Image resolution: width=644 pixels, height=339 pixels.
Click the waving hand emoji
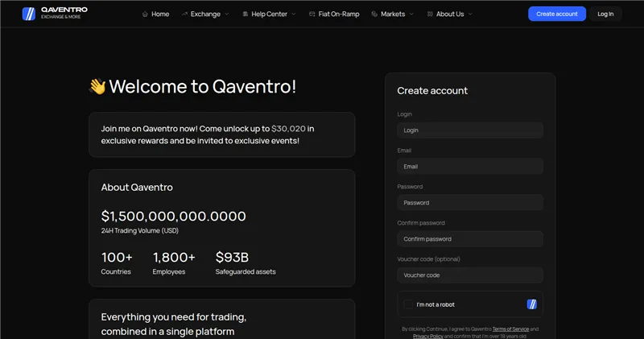[x=97, y=86]
